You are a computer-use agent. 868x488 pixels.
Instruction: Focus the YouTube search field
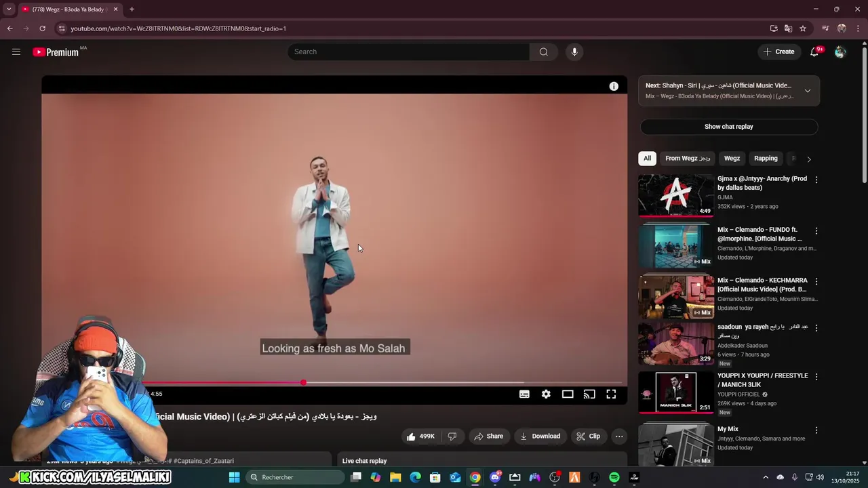click(409, 52)
